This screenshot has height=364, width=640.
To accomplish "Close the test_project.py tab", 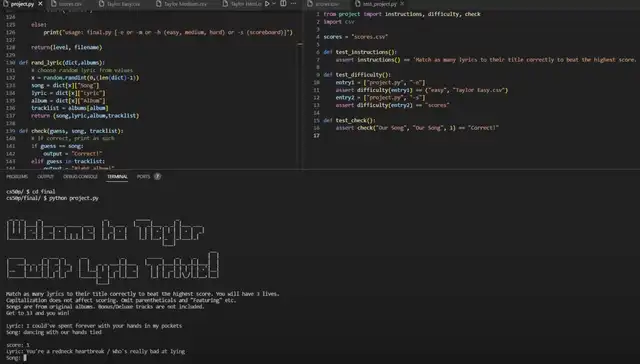I will tap(402, 4).
